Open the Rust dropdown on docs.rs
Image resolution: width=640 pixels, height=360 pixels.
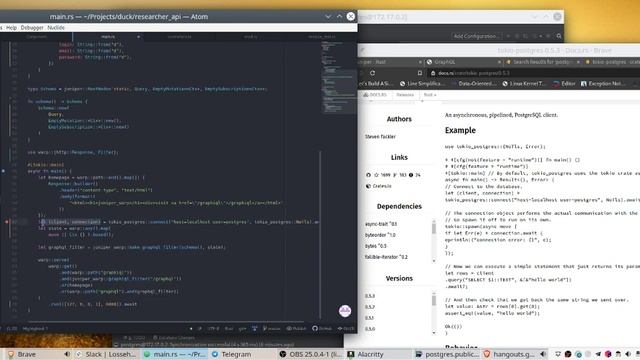tap(429, 95)
